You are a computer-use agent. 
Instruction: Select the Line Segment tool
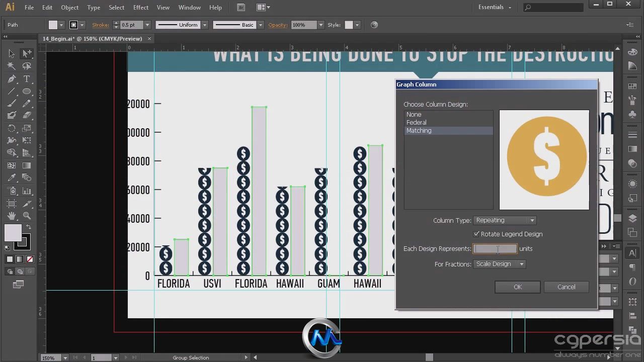(x=12, y=92)
